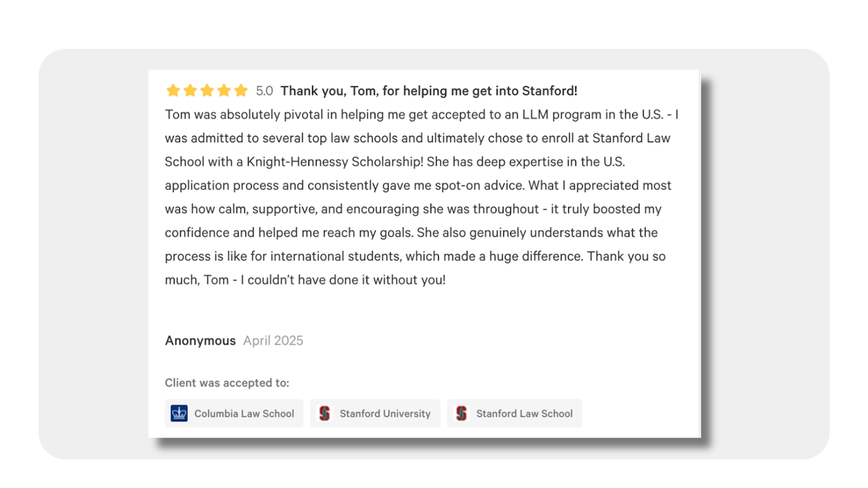Click the Columbia blue crown logo
The image size is (868, 488).
pyautogui.click(x=179, y=413)
